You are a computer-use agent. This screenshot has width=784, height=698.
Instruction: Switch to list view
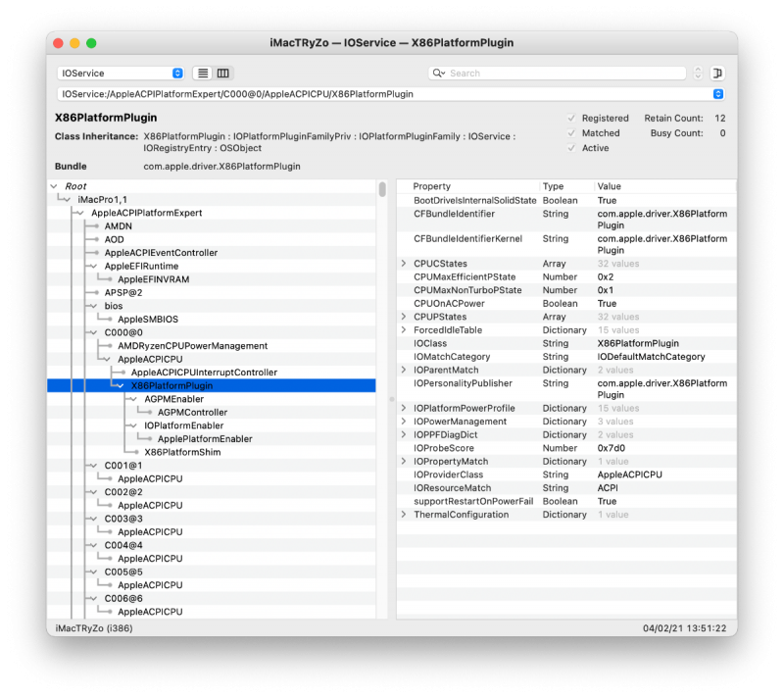(201, 73)
